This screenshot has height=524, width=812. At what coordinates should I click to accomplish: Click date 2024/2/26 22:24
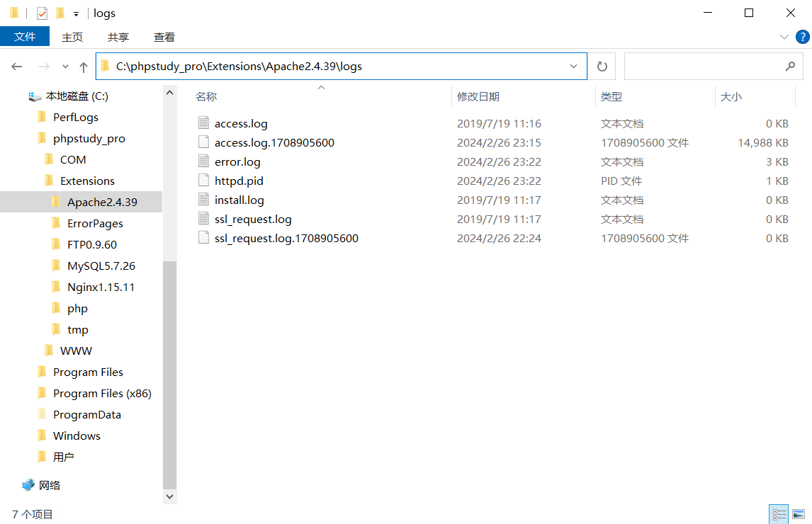[499, 238]
